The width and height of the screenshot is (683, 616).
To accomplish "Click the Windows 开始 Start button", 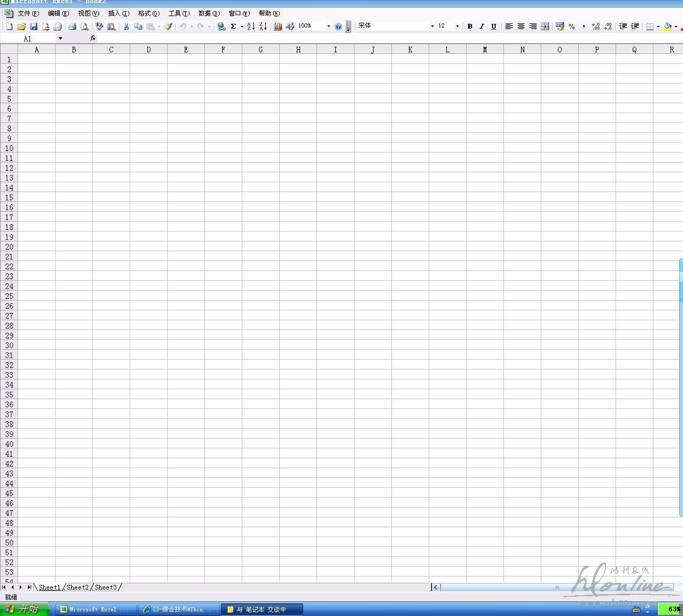I will [25, 609].
